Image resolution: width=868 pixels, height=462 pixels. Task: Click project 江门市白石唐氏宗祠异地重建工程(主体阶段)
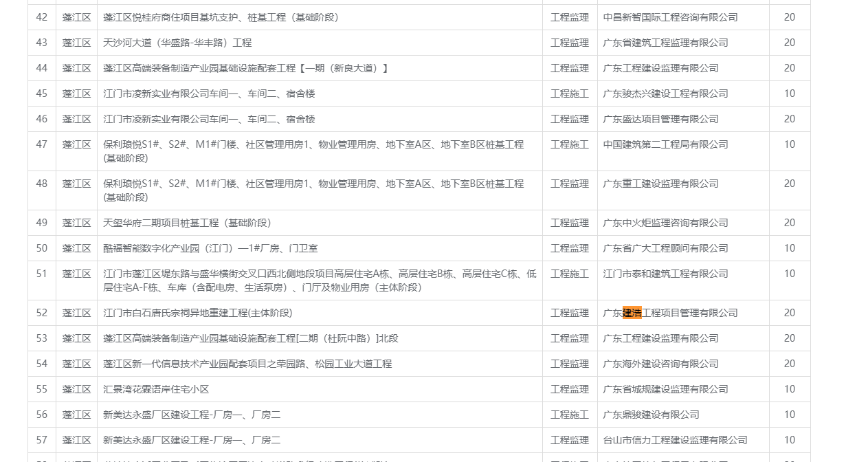197,313
